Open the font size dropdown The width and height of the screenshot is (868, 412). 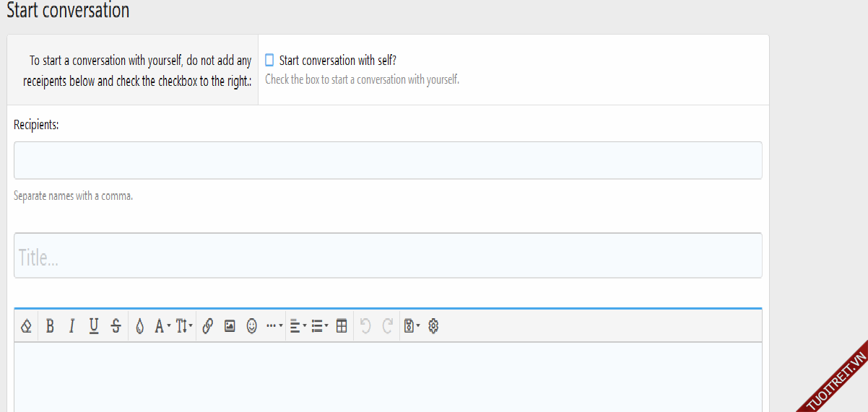tap(184, 326)
